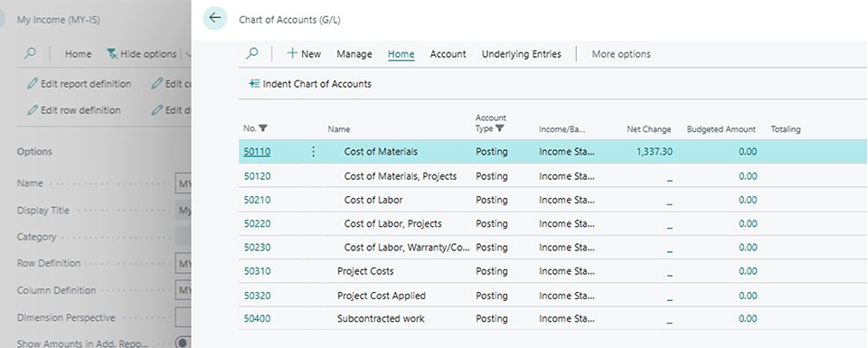Select the Cost of Labor, Projects name cell
Image resolution: width=868 pixels, height=348 pixels.
[393, 223]
